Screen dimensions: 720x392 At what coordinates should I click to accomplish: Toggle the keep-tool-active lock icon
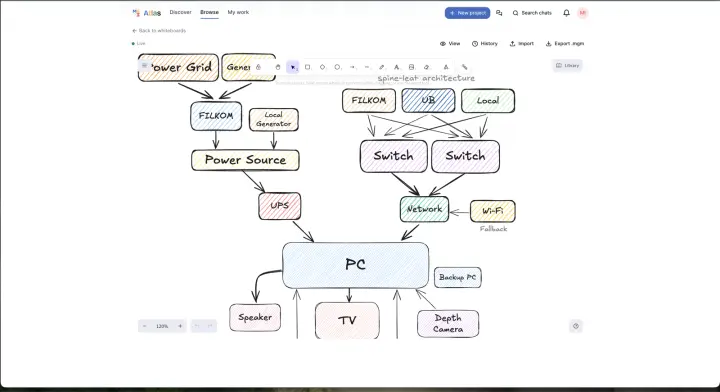coord(259,67)
